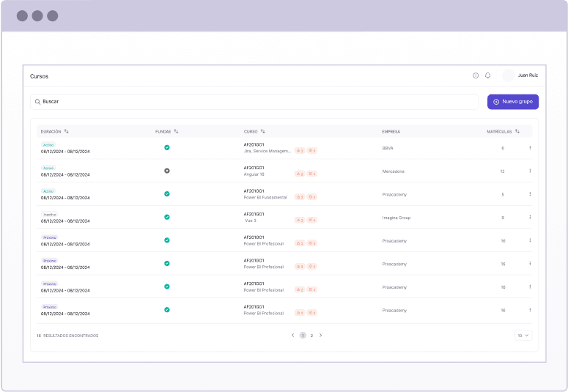Go to next page with right chevron
The image size is (568, 392).
[320, 336]
